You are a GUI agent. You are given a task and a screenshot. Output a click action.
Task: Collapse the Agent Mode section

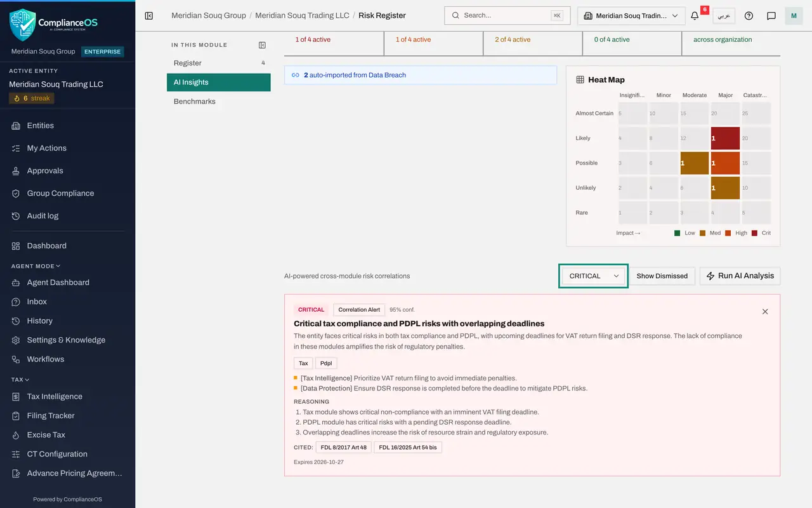[x=36, y=266]
